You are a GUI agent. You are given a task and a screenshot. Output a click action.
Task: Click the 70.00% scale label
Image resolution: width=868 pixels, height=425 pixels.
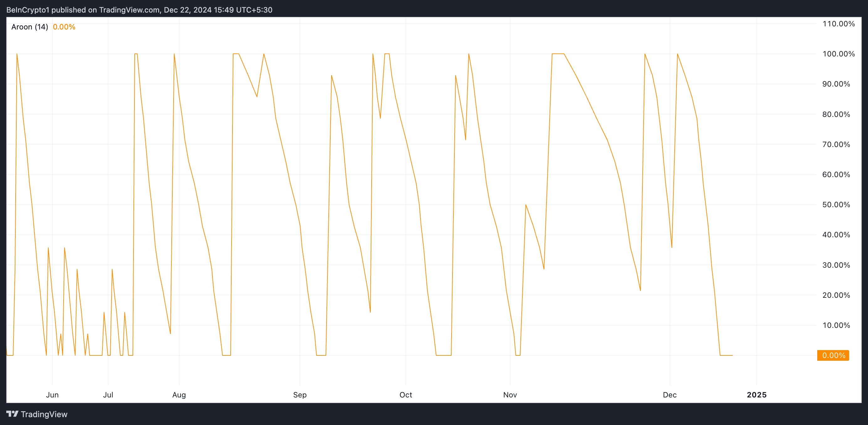(836, 144)
